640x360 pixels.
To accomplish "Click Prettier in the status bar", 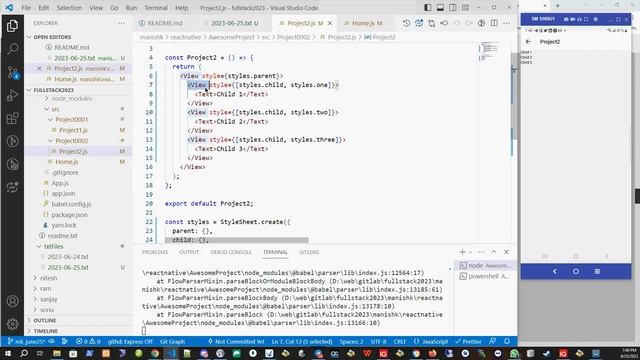I will click(x=468, y=341).
